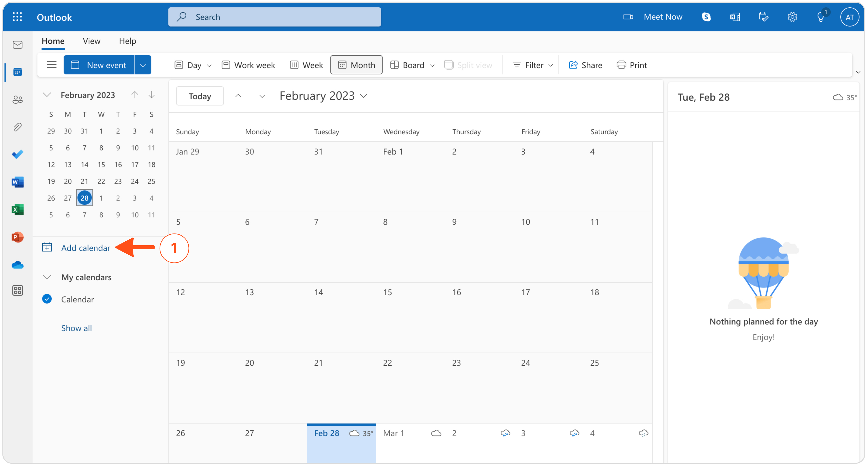Uncheck the Calendar checkbox under My calendars
This screenshot has height=467, width=868.
[x=47, y=299]
